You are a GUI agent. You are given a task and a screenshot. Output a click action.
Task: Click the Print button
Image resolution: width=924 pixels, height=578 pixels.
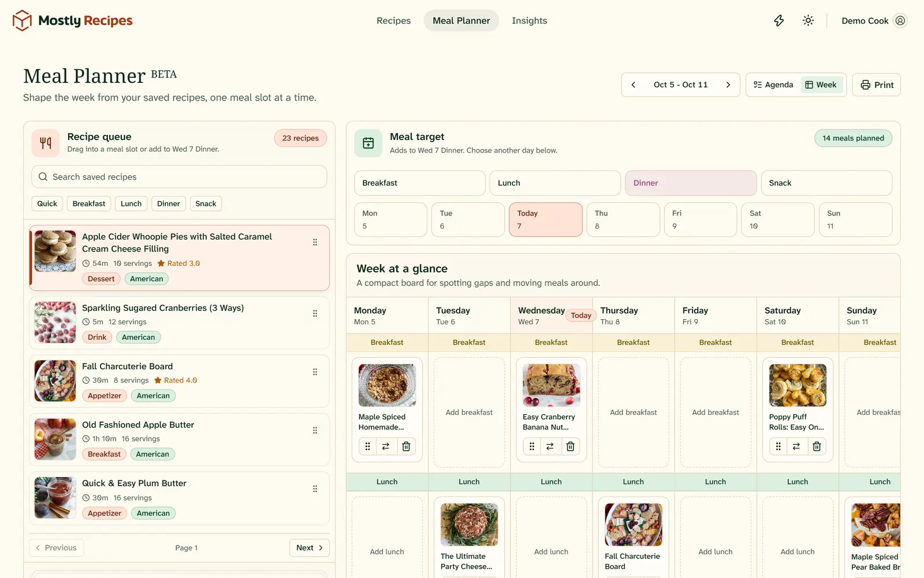pos(877,85)
